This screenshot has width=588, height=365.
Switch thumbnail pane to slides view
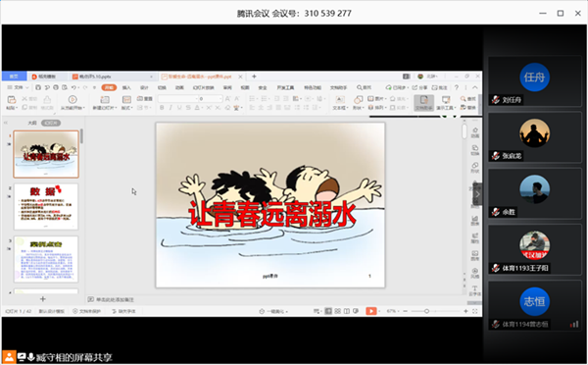coord(51,123)
